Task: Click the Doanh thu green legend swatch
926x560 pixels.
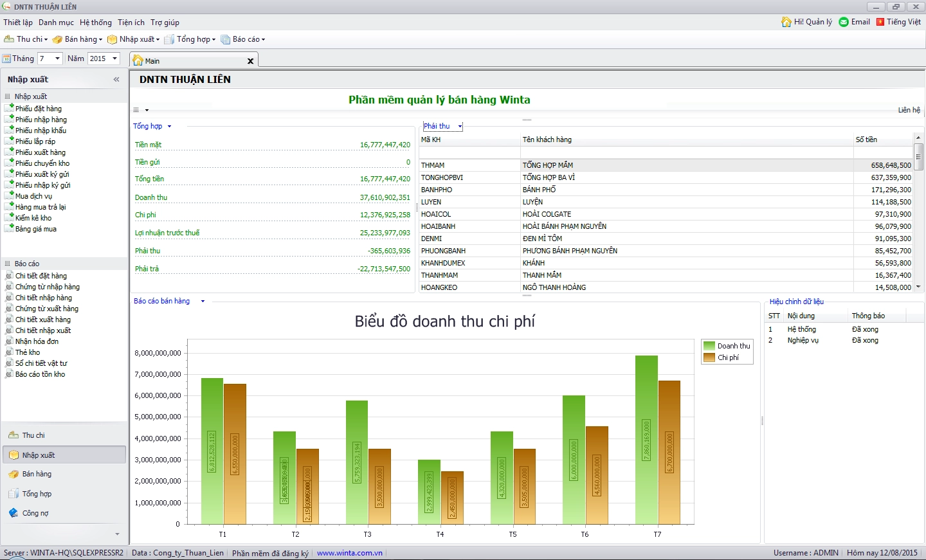Action: click(709, 346)
